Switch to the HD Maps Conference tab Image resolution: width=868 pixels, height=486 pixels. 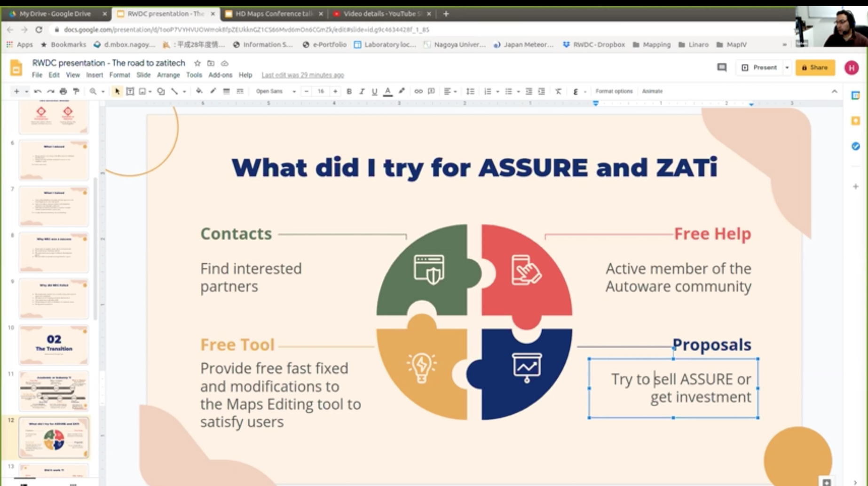tap(274, 14)
